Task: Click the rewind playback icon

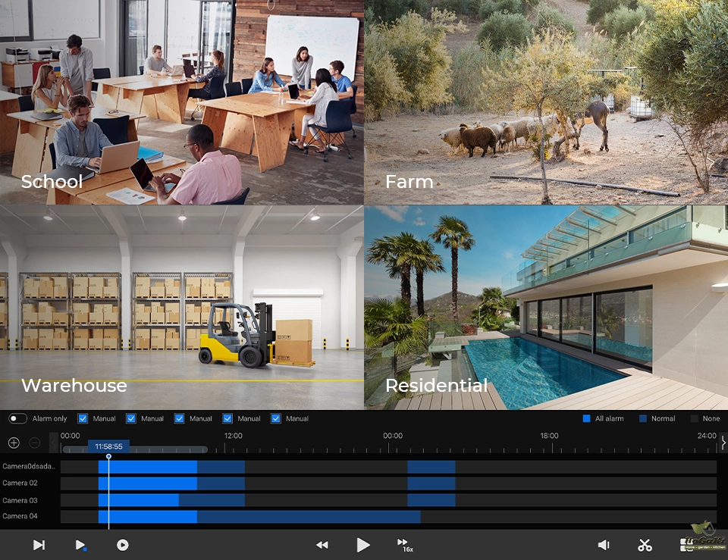Action: (x=322, y=545)
